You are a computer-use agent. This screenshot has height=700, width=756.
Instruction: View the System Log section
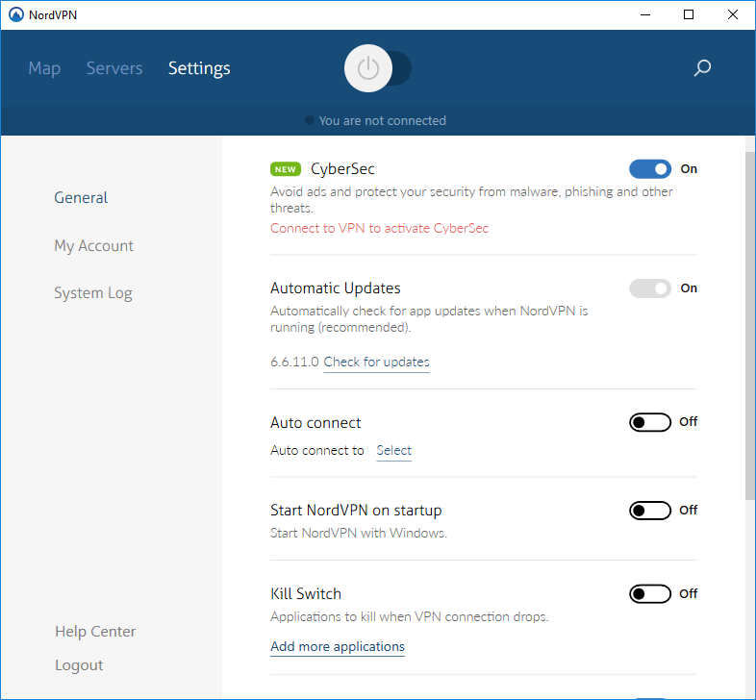click(93, 293)
